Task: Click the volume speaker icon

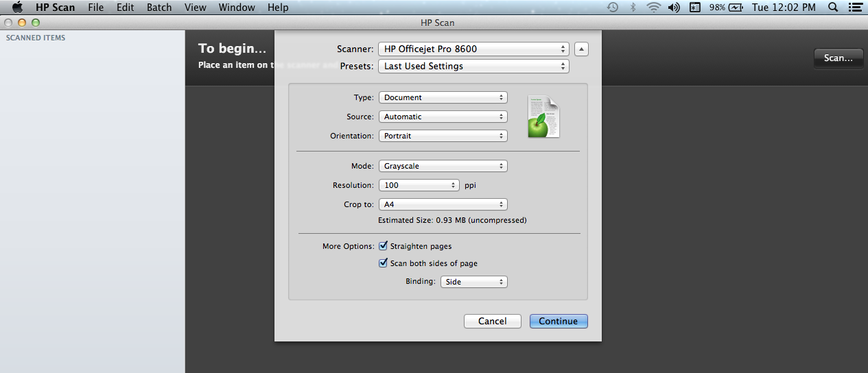Action: pyautogui.click(x=674, y=8)
